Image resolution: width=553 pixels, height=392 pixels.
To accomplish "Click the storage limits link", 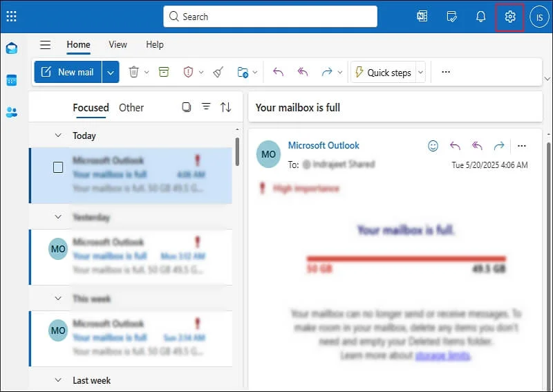I will (x=442, y=355).
